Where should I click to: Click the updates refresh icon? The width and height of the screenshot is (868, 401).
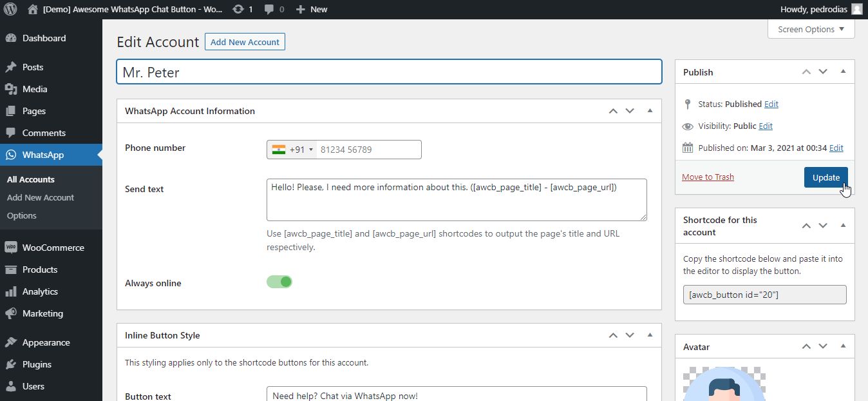click(x=238, y=9)
